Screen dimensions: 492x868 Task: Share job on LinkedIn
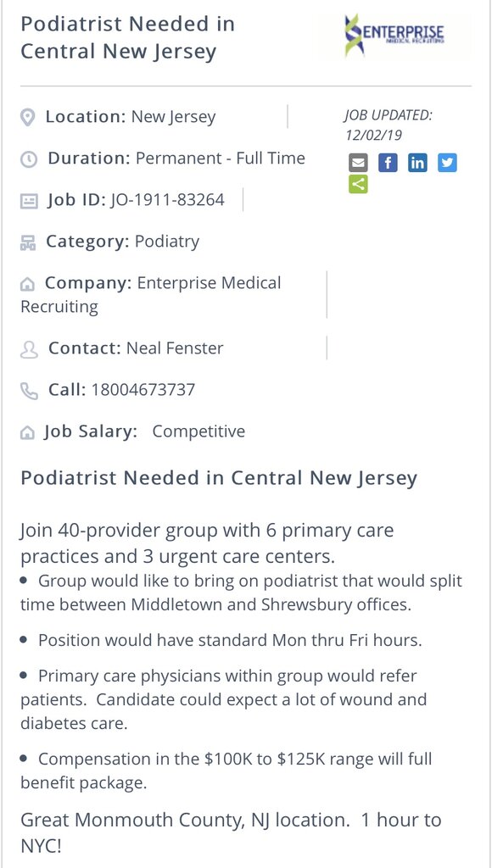point(417,163)
